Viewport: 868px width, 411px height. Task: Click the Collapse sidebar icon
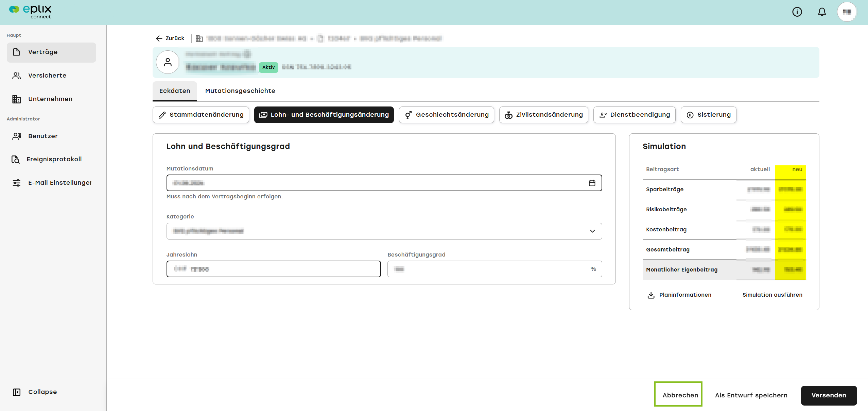(x=16, y=392)
